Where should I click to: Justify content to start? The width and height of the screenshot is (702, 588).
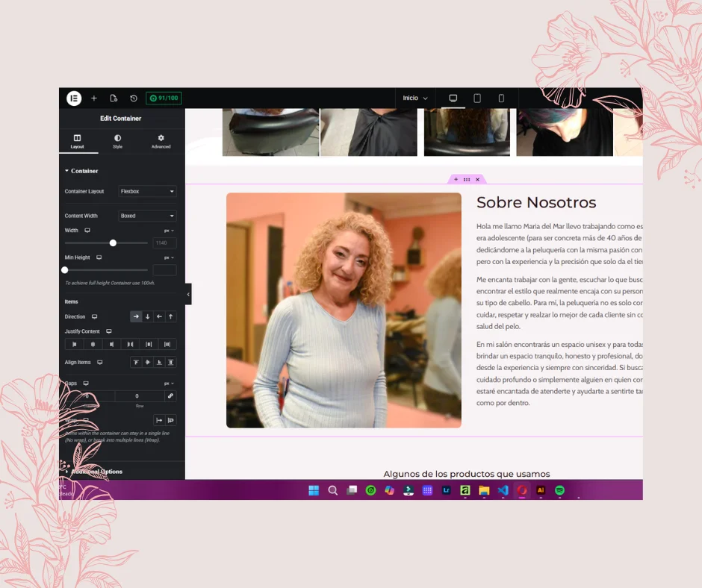[75, 344]
